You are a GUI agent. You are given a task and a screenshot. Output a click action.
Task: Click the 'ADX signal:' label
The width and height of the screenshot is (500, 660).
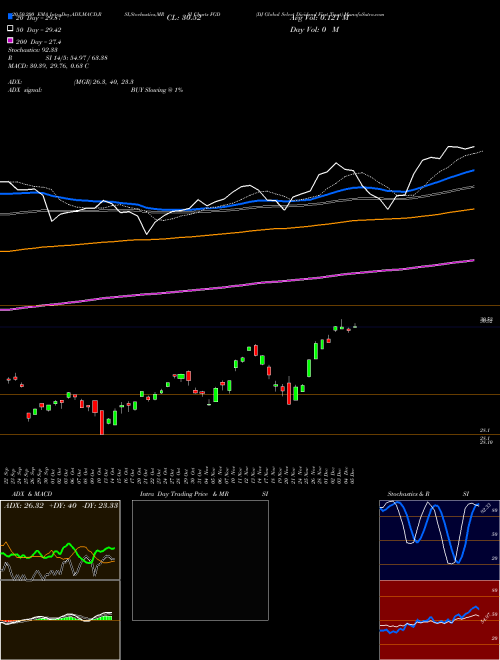(24, 90)
